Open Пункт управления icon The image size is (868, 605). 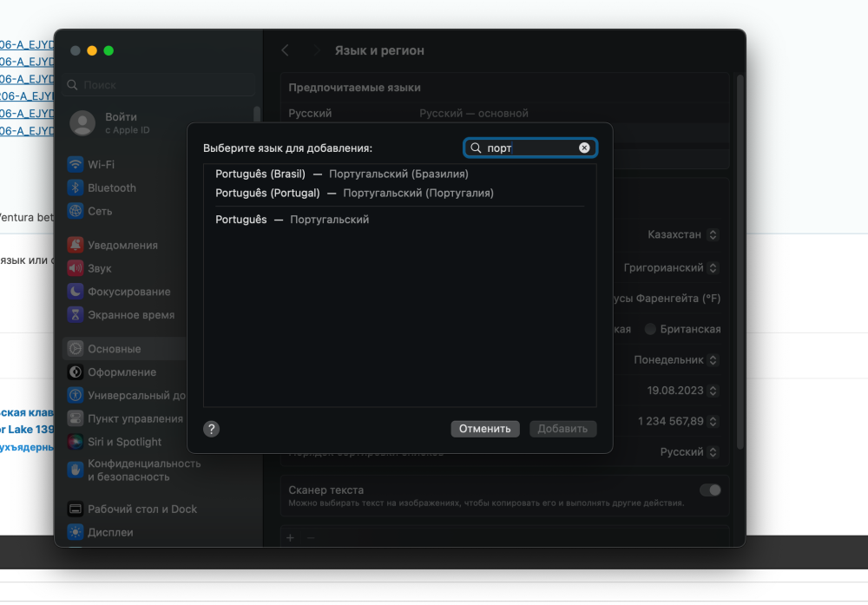(x=76, y=418)
